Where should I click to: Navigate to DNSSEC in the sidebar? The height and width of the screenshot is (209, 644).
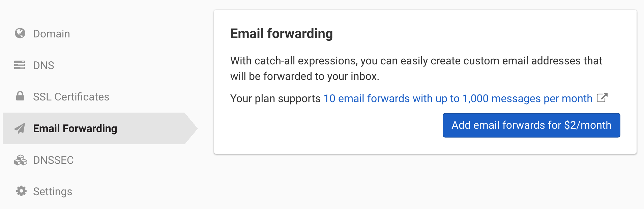tap(53, 160)
